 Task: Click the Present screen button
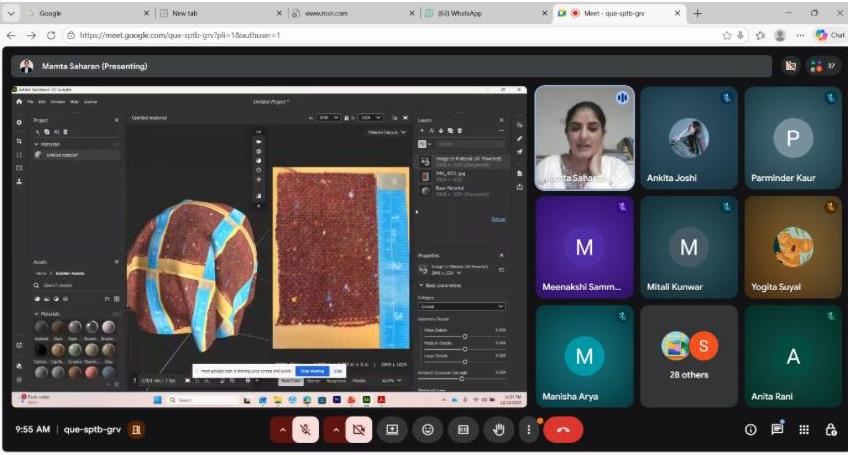pyautogui.click(x=393, y=429)
